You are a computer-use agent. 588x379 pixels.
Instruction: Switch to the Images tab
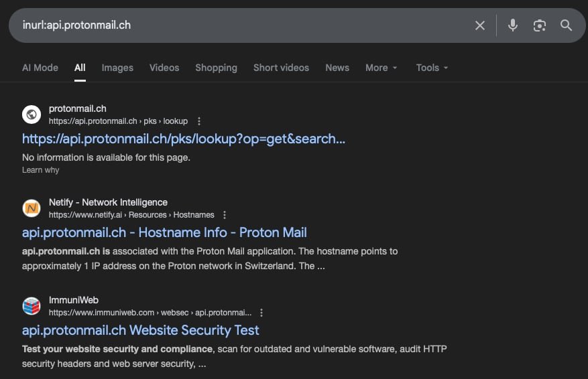117,68
